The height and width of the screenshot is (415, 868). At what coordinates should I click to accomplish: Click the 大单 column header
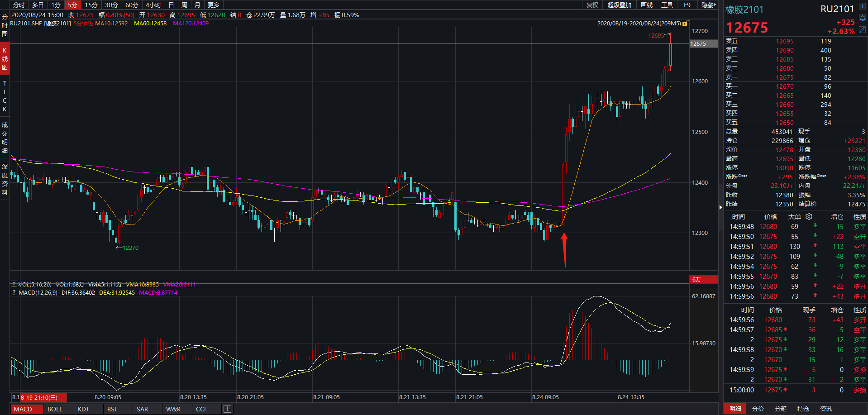click(795, 217)
